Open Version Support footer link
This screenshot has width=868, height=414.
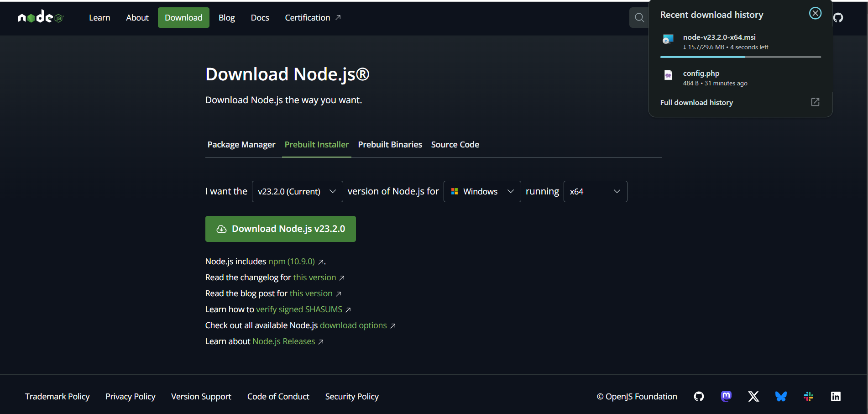[201, 397]
